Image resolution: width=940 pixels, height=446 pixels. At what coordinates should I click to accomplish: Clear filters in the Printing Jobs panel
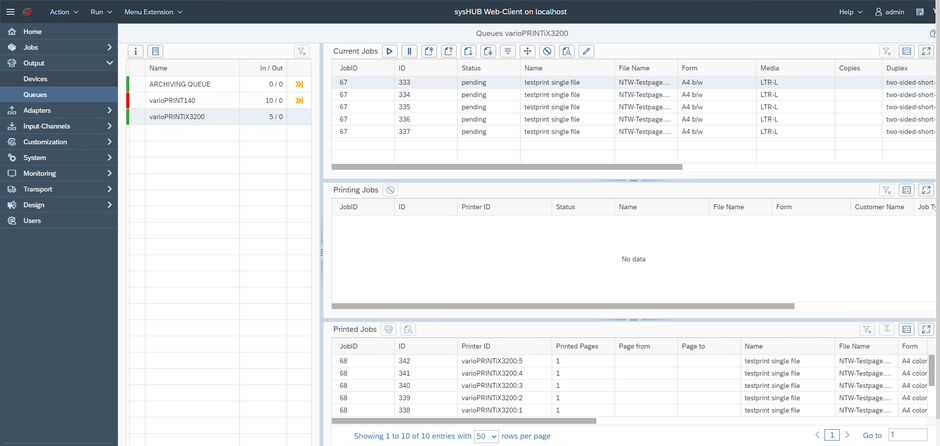[x=887, y=190]
